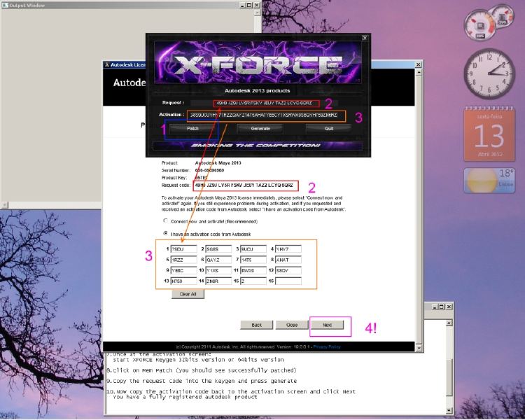Minimize the Output Window
This screenshot has width=525, height=420.
pyautogui.click(x=242, y=6)
